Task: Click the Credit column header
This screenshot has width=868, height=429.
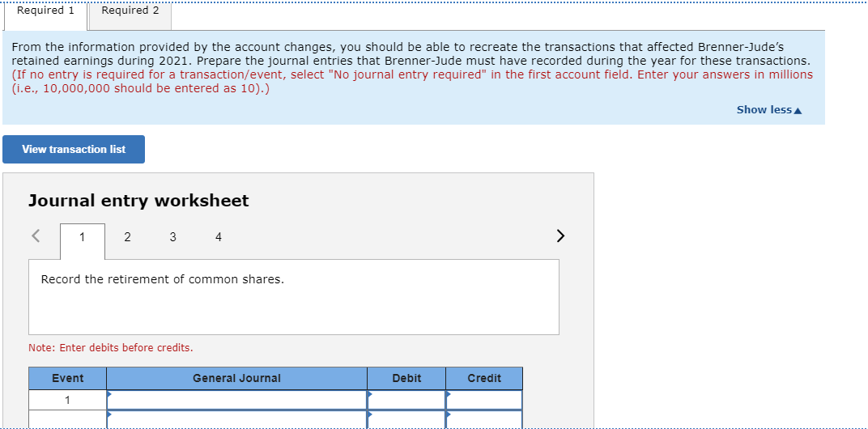Action: click(484, 379)
